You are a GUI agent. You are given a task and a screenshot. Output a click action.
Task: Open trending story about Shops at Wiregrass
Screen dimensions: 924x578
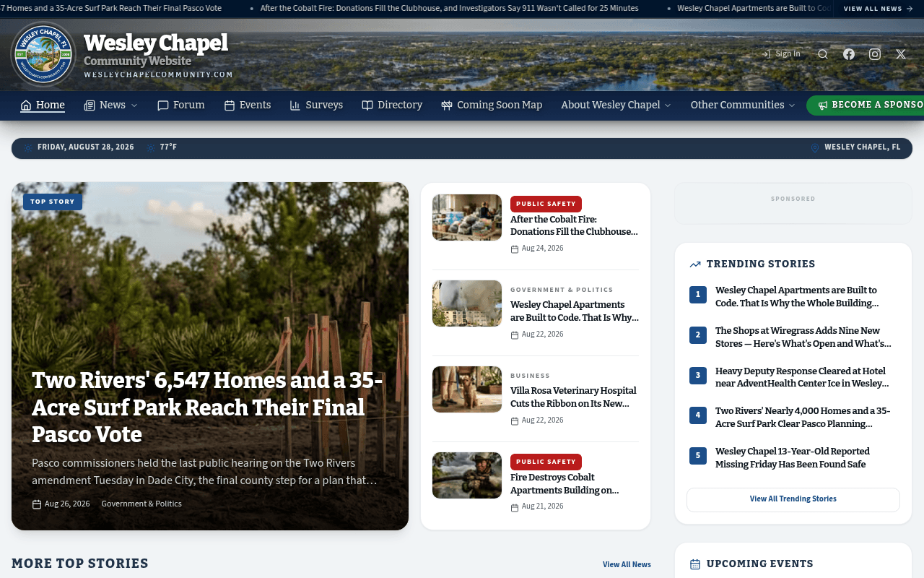tap(803, 337)
